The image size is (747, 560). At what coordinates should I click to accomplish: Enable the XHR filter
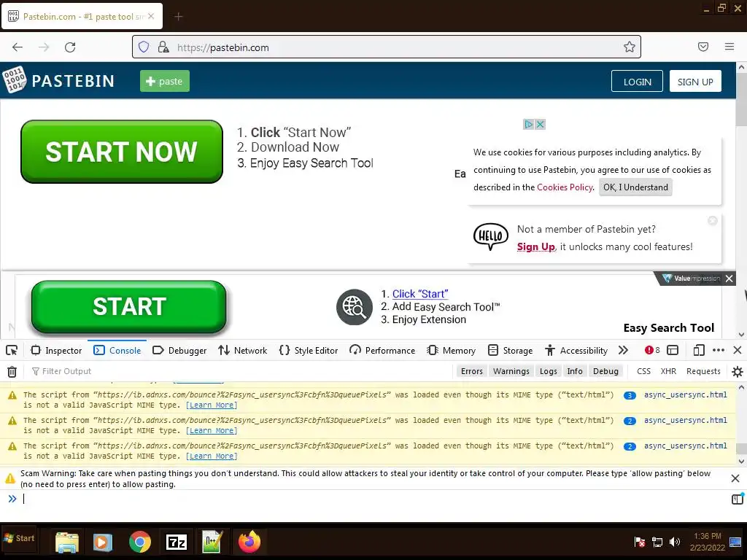coord(668,371)
